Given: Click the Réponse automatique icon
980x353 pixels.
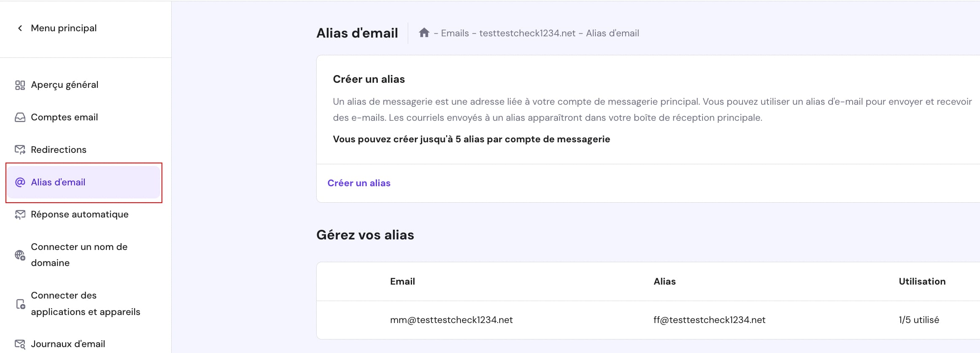Looking at the screenshot, I should (x=20, y=215).
